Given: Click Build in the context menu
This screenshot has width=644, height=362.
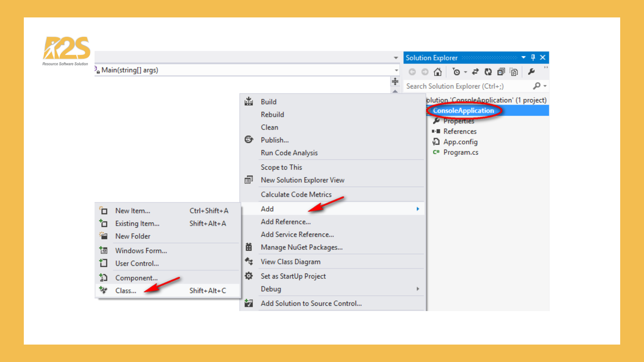Looking at the screenshot, I should click(269, 102).
